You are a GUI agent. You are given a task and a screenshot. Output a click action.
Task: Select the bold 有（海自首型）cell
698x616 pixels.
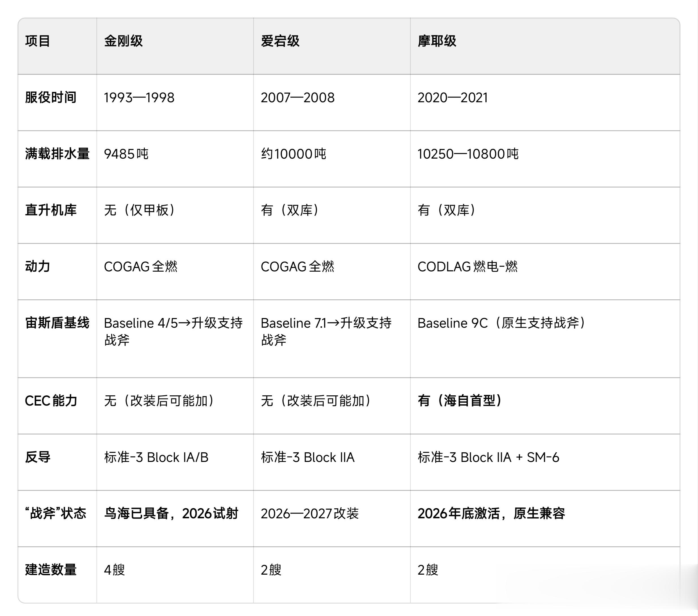point(460,400)
